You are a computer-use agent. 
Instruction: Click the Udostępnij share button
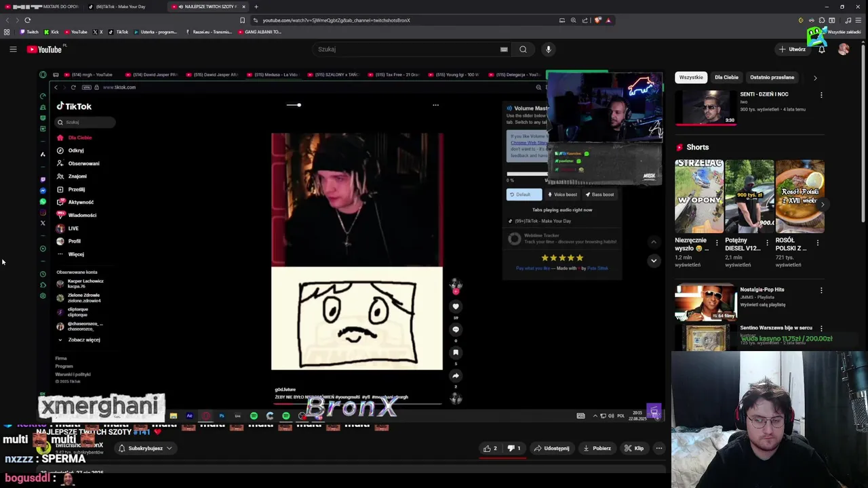pyautogui.click(x=551, y=448)
